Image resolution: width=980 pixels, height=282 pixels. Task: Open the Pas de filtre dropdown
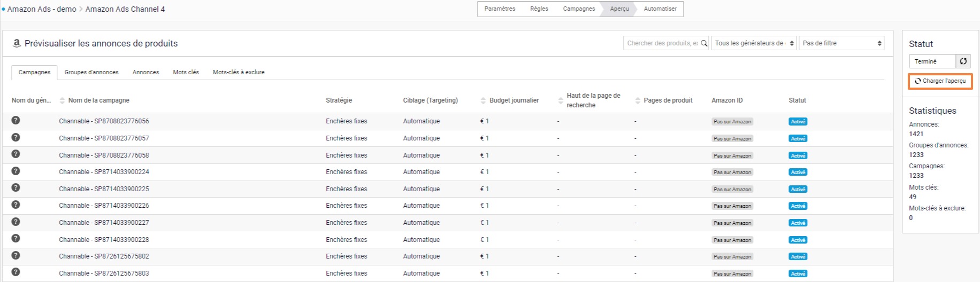pyautogui.click(x=841, y=43)
